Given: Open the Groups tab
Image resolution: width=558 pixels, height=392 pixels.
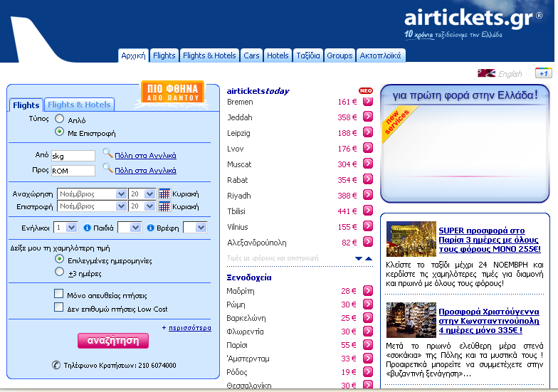Looking at the screenshot, I should [x=339, y=55].
